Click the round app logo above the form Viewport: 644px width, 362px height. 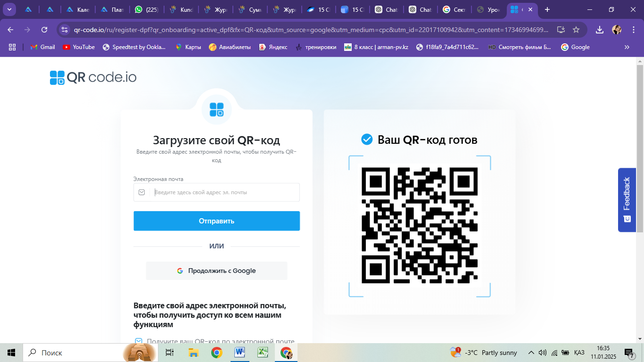(217, 109)
